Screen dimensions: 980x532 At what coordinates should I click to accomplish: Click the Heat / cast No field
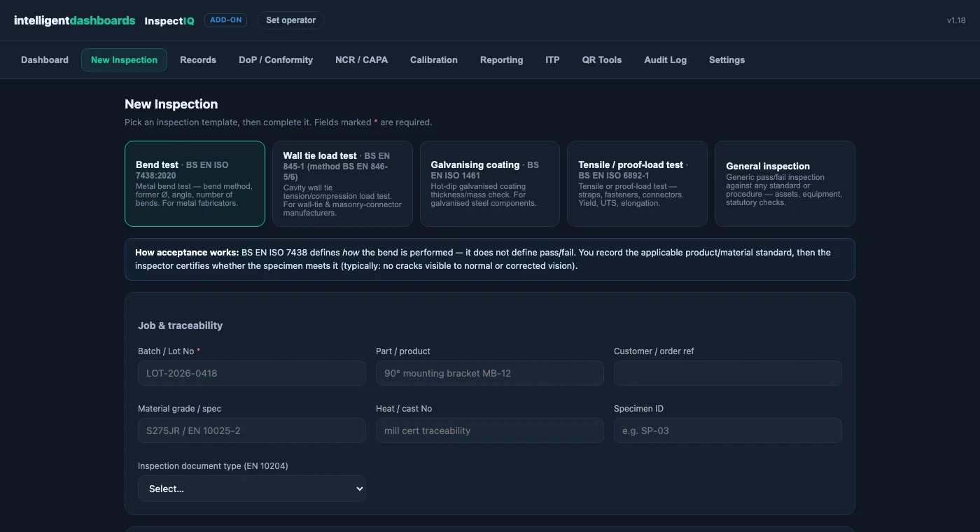click(490, 430)
